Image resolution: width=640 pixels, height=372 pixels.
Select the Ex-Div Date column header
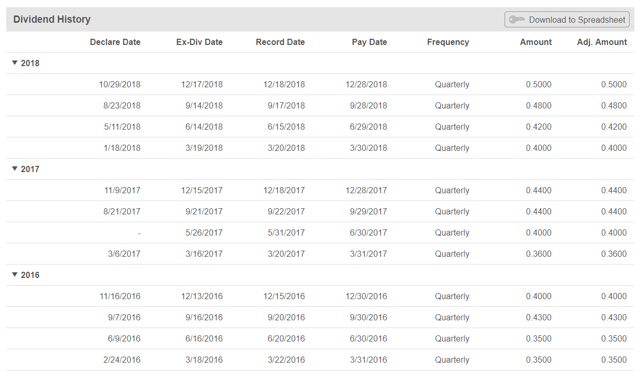click(x=199, y=42)
